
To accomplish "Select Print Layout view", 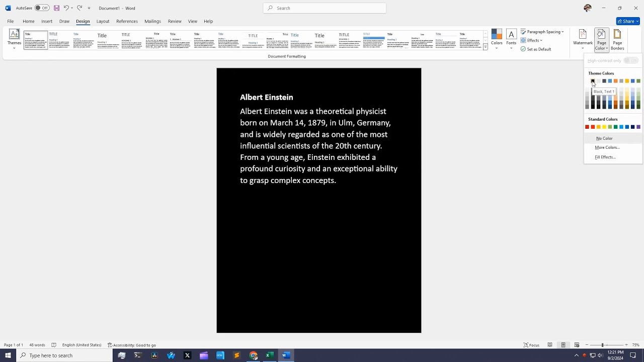I will (x=563, y=345).
